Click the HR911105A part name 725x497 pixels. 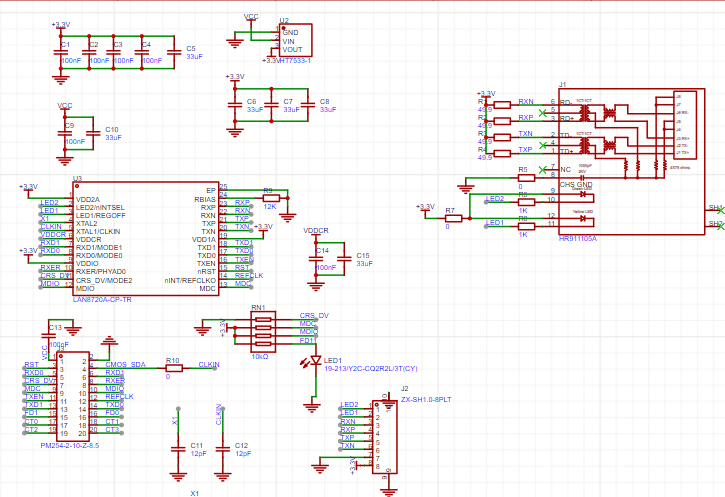[578, 239]
